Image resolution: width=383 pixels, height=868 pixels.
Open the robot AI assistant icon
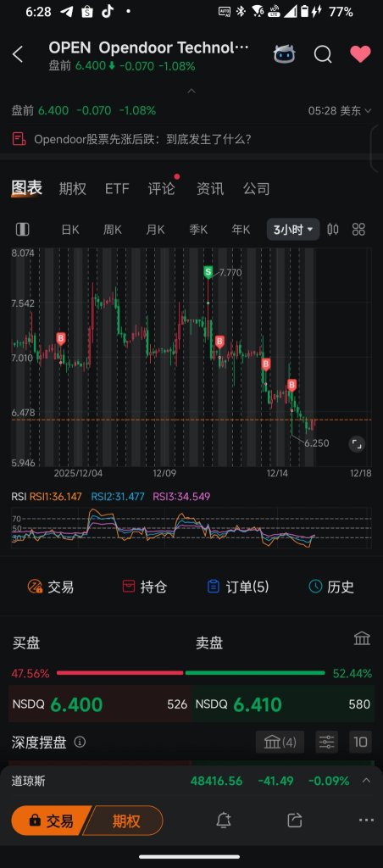click(x=285, y=54)
